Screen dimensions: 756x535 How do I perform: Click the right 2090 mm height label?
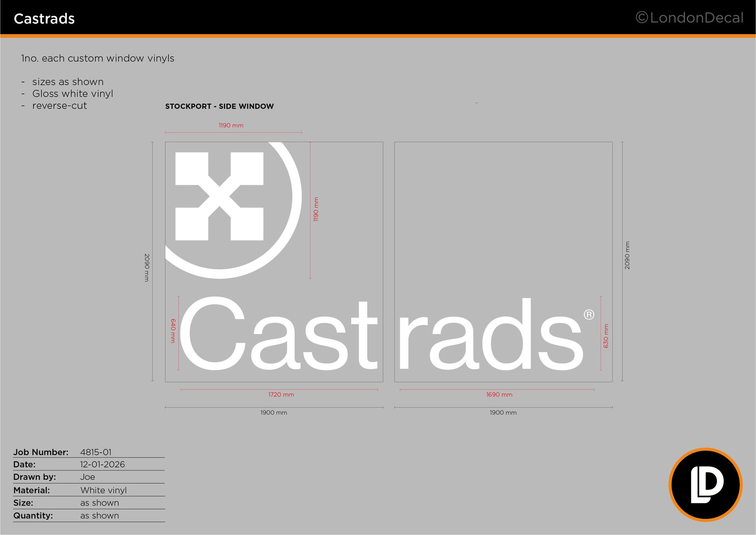(627, 255)
